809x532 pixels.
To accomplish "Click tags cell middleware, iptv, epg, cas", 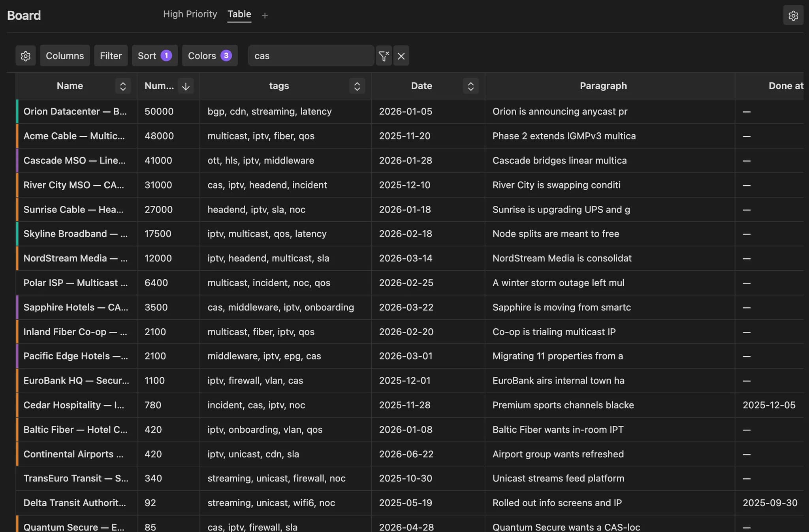I will [264, 356].
